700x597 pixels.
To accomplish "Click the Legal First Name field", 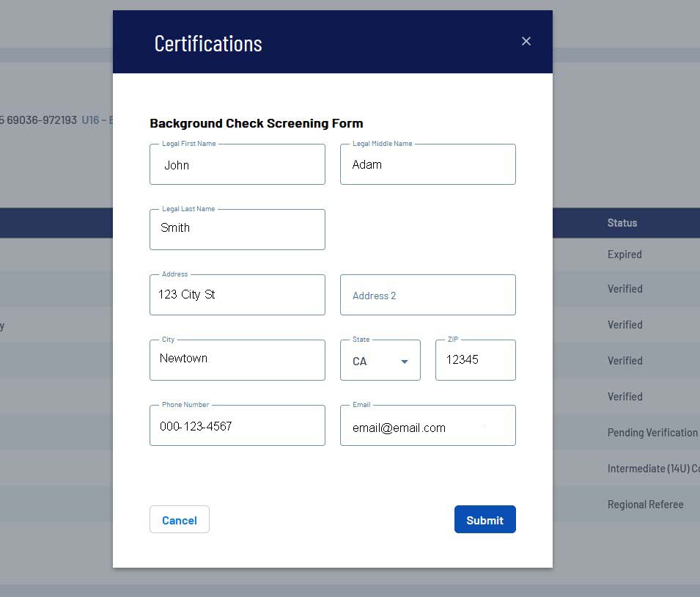I will 237,164.
